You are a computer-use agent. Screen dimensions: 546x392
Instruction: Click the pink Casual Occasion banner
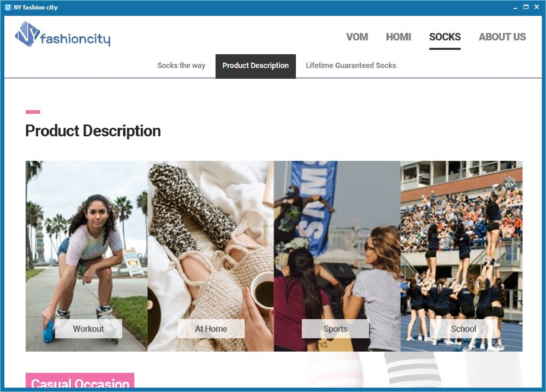click(80, 380)
